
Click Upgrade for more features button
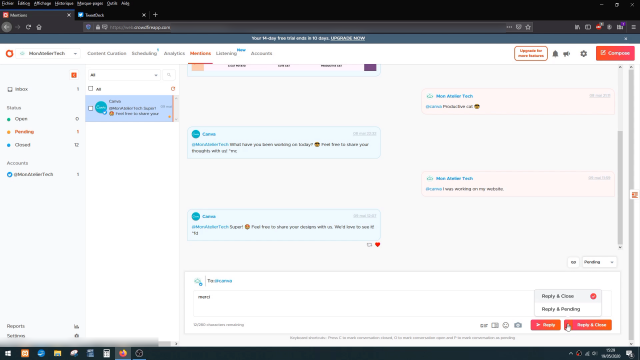click(531, 53)
